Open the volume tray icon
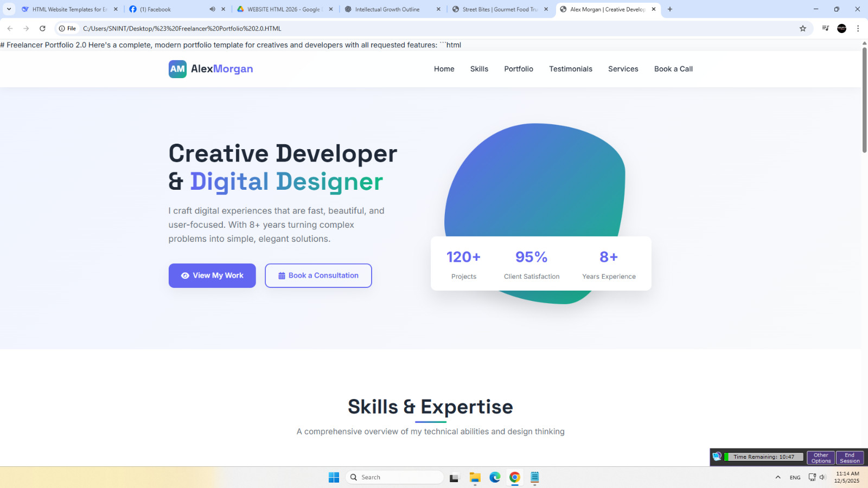Screen dimensions: 868x488 pos(822,477)
